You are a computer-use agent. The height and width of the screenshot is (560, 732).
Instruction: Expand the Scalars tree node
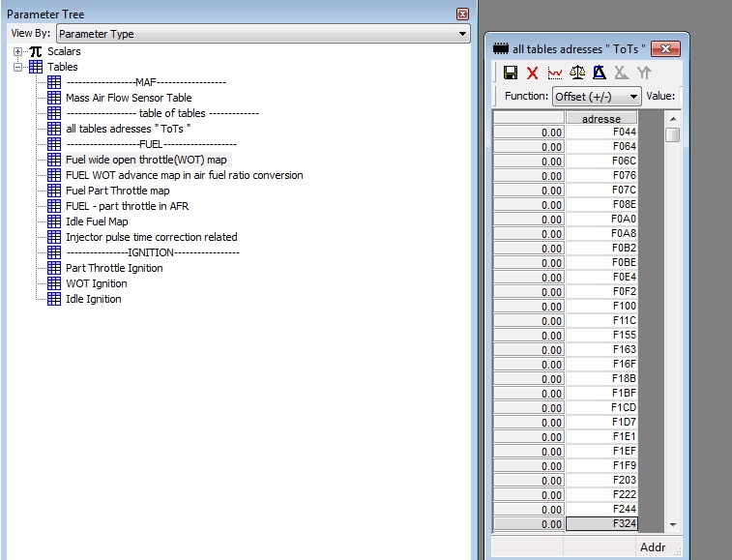[x=18, y=51]
